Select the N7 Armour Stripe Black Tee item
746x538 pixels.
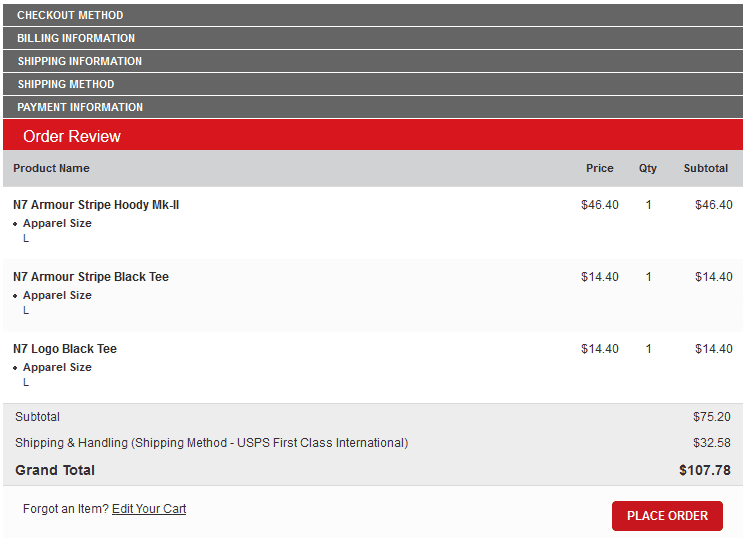coord(91,277)
